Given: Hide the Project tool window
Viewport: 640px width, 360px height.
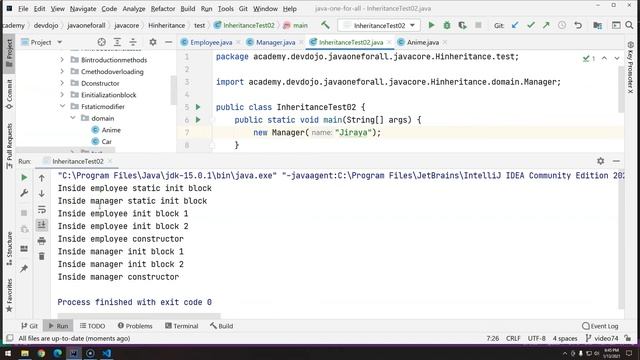Looking at the screenshot, I should tap(168, 42).
